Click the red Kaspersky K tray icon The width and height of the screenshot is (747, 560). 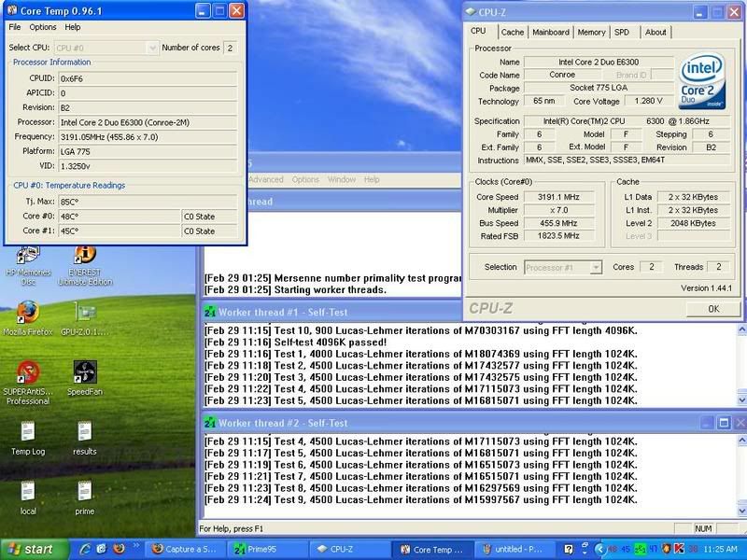679,550
